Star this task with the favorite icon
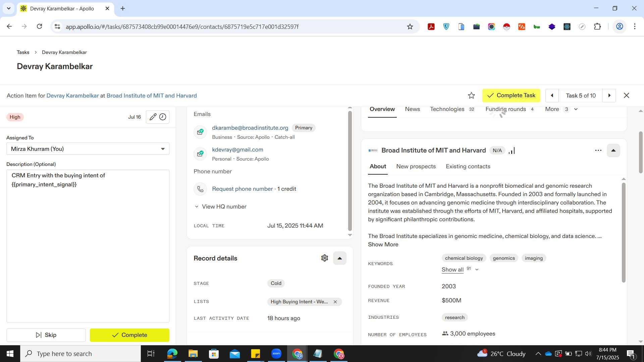Viewport: 644px width, 362px height. [471, 96]
